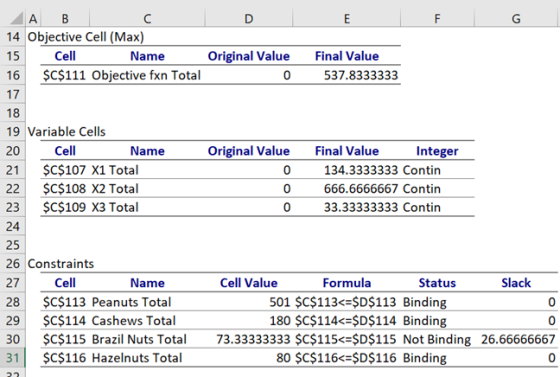560x377 pixels.
Task: Click 'Original Value' header in row 15
Action: pos(249,56)
